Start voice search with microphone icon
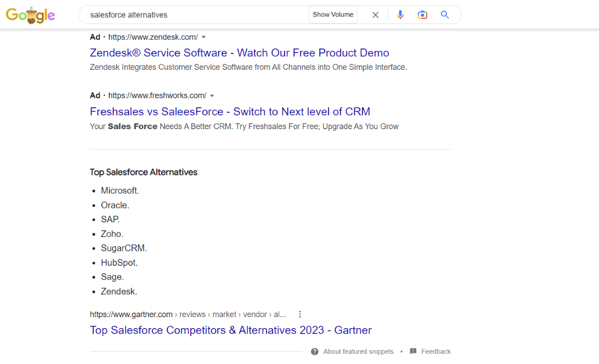Viewport: 599px width, 364px height. [x=400, y=15]
